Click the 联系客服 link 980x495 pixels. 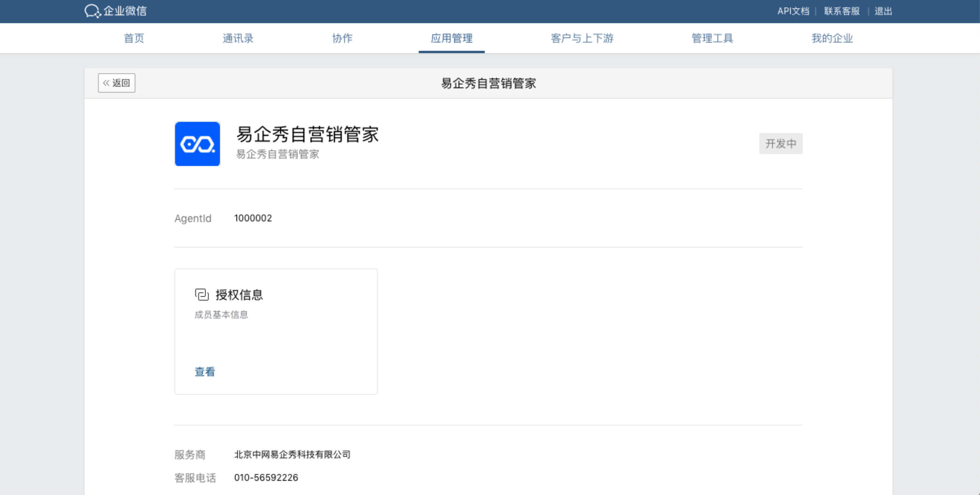click(842, 11)
